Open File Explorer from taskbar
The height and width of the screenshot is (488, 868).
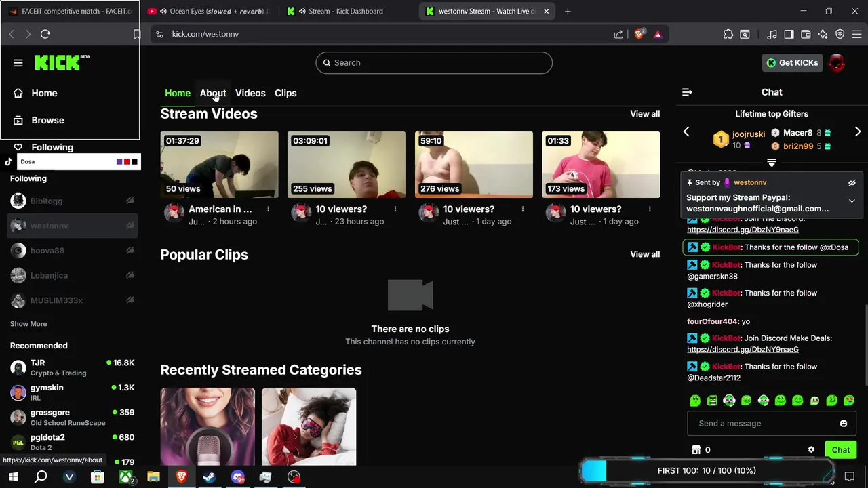coord(153,477)
